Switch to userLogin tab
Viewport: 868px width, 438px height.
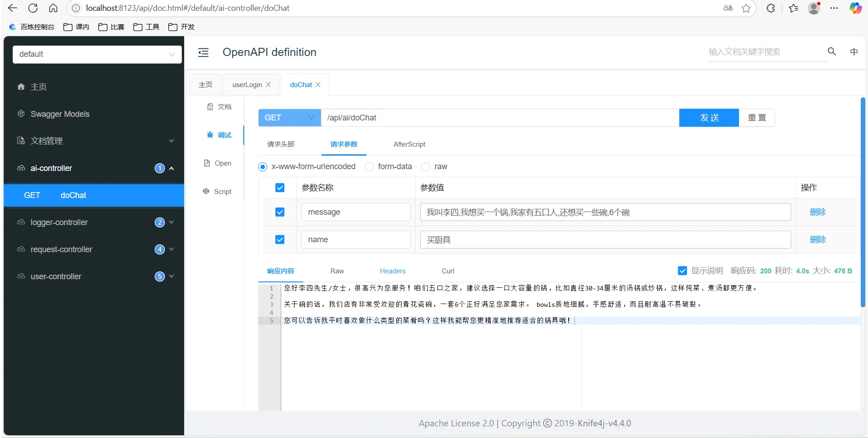[x=247, y=85]
